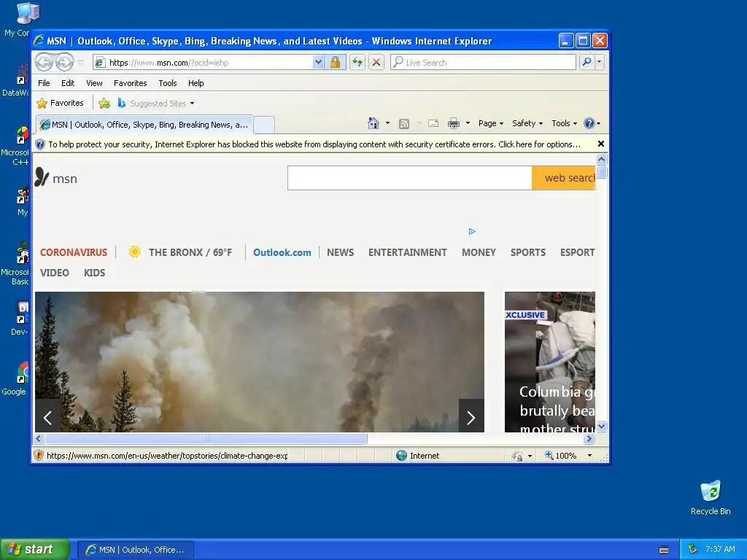Open the Page command bar menu

491,123
